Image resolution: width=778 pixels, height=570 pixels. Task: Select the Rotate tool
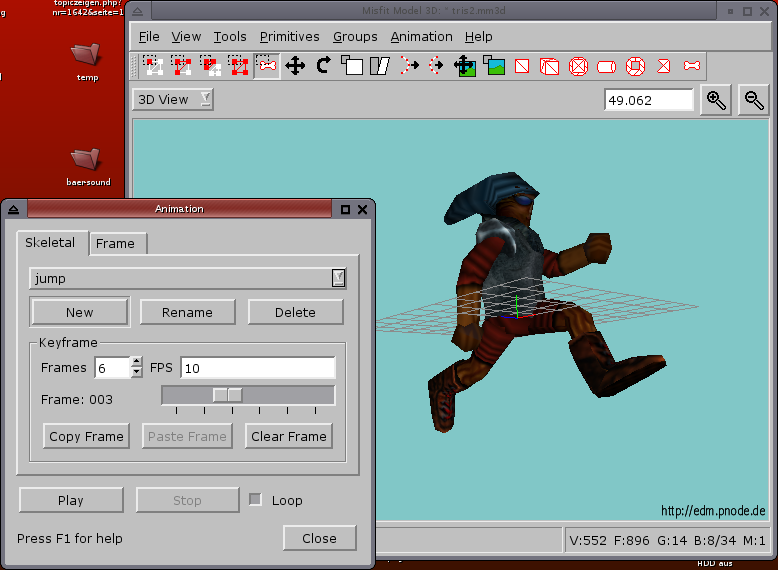(x=324, y=65)
